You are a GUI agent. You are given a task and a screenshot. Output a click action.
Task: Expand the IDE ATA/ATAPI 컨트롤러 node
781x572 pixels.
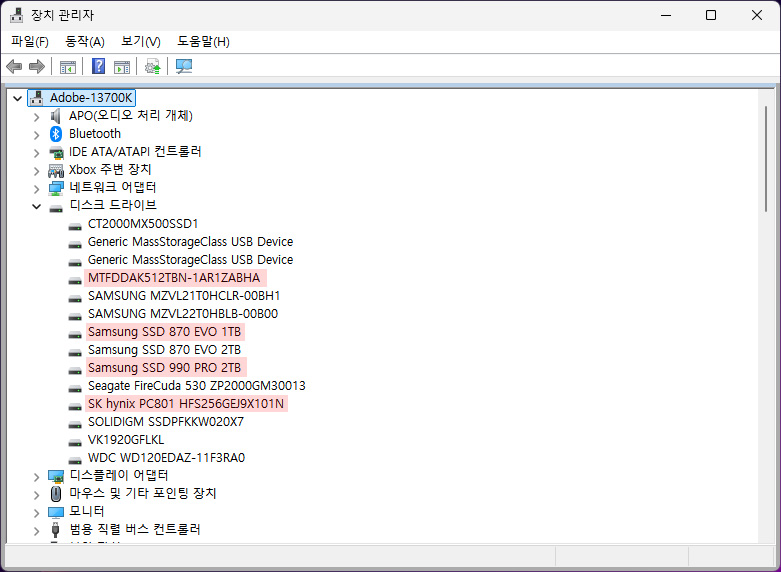(36, 153)
